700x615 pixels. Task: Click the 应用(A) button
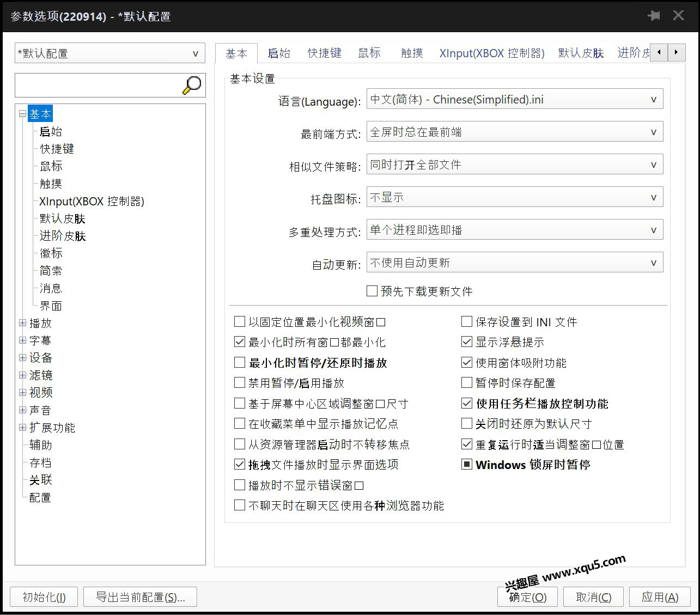click(660, 597)
